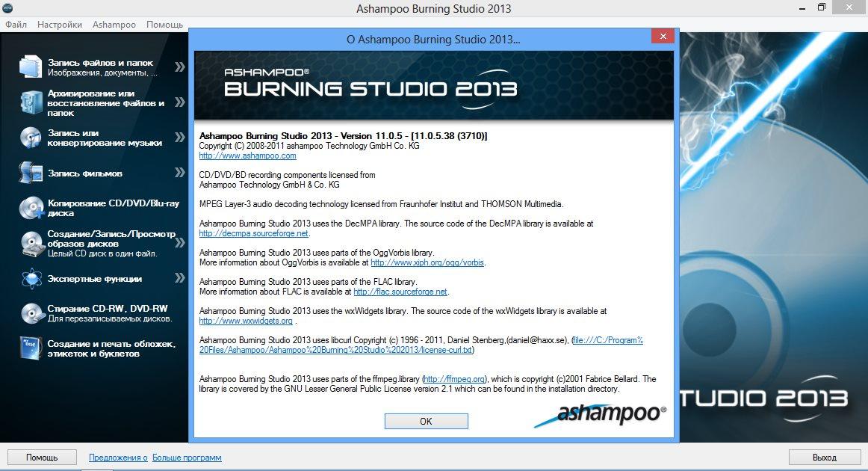Expand the Архивирование submenu arrow
The height and width of the screenshot is (471, 868).
179,102
